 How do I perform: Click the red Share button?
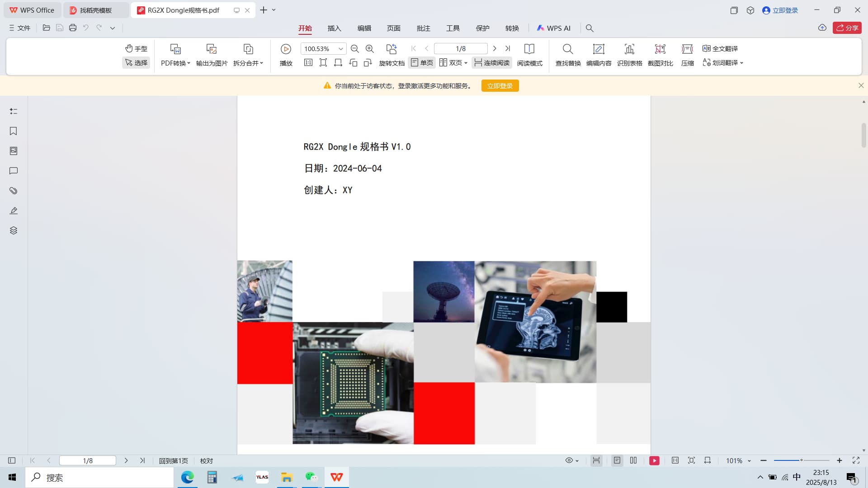click(x=847, y=28)
